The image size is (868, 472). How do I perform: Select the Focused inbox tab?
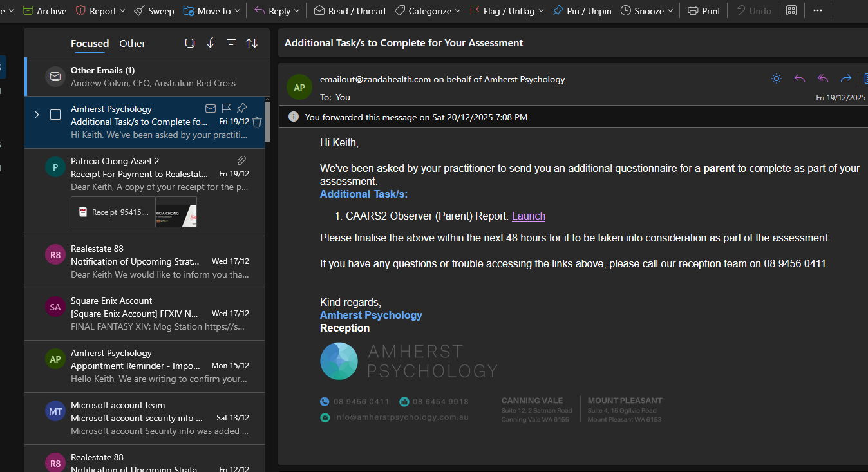point(90,44)
